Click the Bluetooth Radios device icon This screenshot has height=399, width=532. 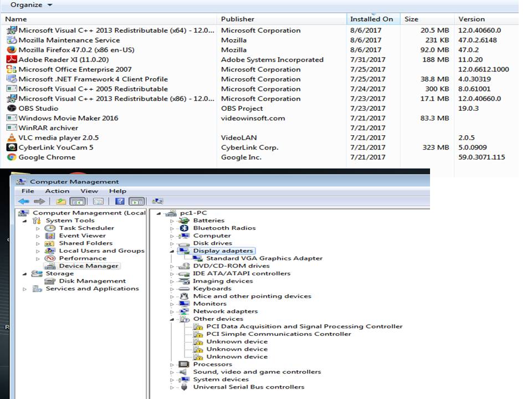pyautogui.click(x=184, y=228)
